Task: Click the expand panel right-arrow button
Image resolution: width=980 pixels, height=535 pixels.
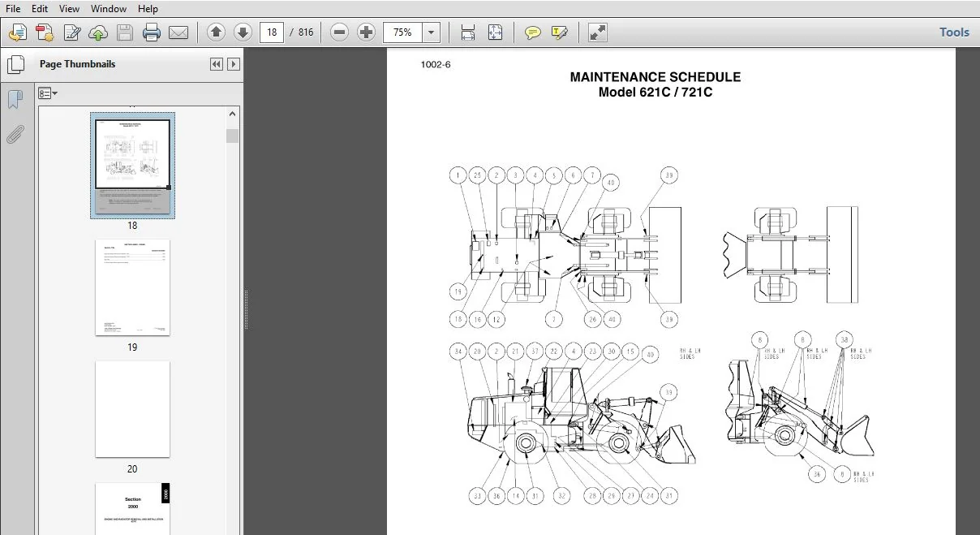Action: (x=234, y=64)
